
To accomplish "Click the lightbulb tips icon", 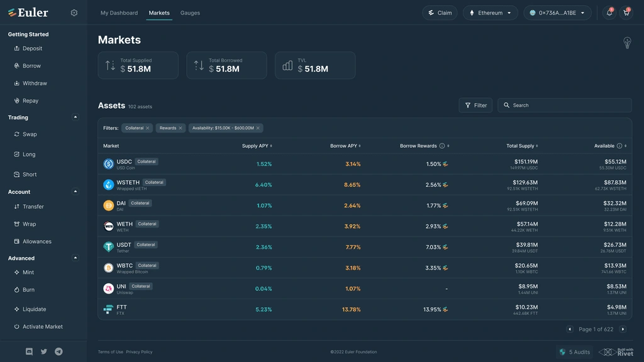I will pos(627,43).
